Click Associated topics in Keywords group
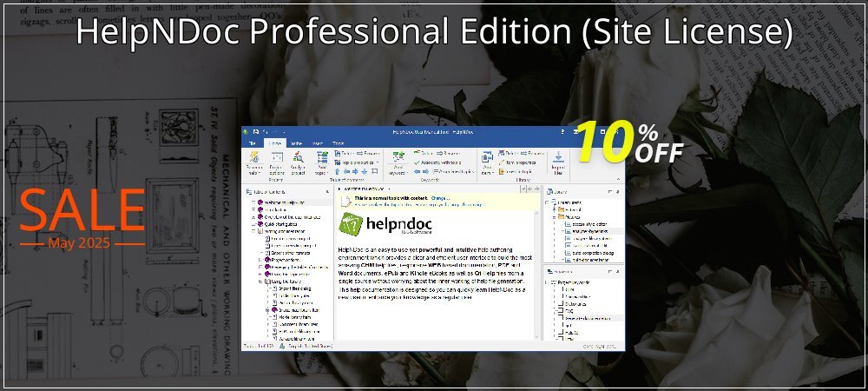The height and width of the screenshot is (391, 868). click(454, 172)
